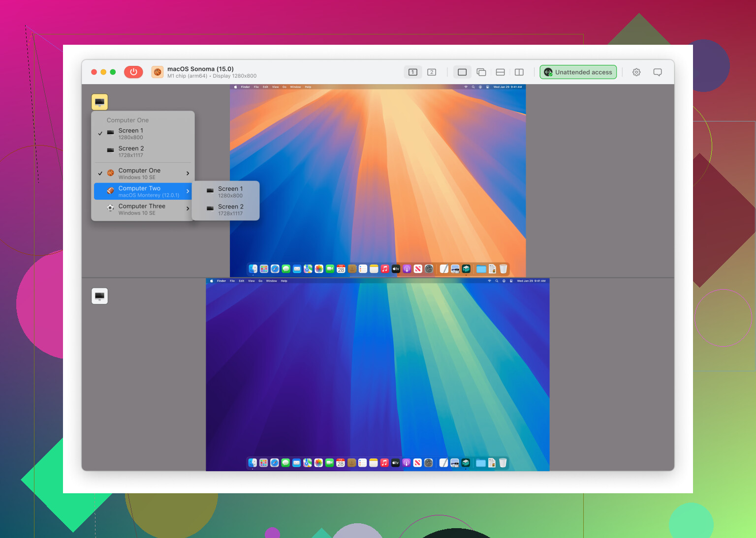Image resolution: width=756 pixels, height=538 pixels.
Task: Open Edit menu in lower remote menu bar
Action: coord(242,281)
